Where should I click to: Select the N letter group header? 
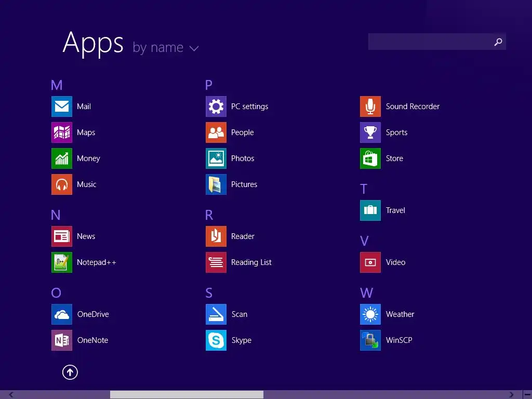point(56,215)
